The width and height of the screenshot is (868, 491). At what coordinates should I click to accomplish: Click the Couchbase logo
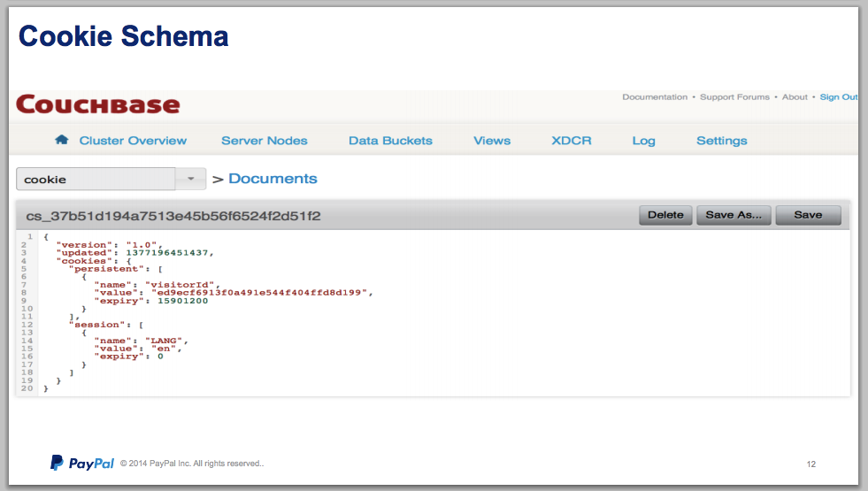[x=98, y=105]
